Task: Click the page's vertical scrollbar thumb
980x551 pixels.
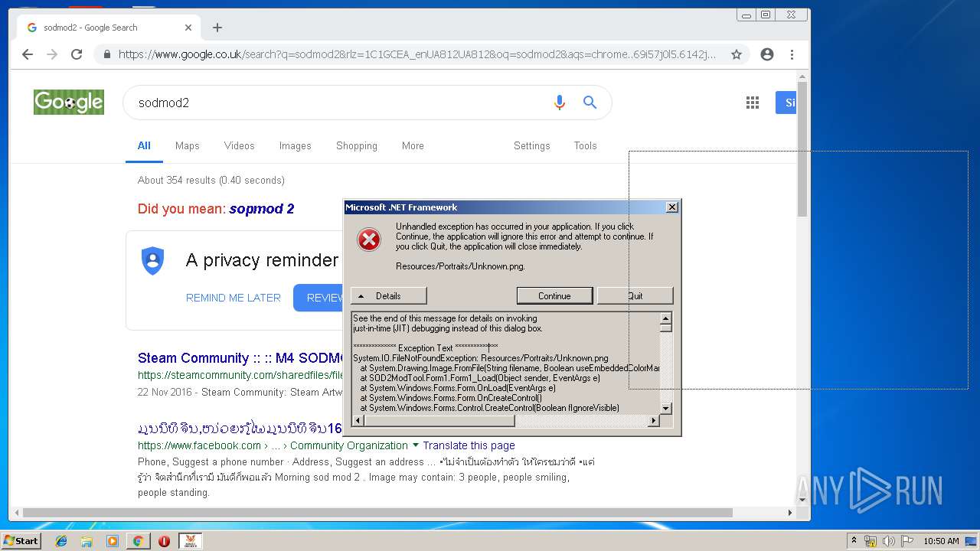Action: pos(802,150)
